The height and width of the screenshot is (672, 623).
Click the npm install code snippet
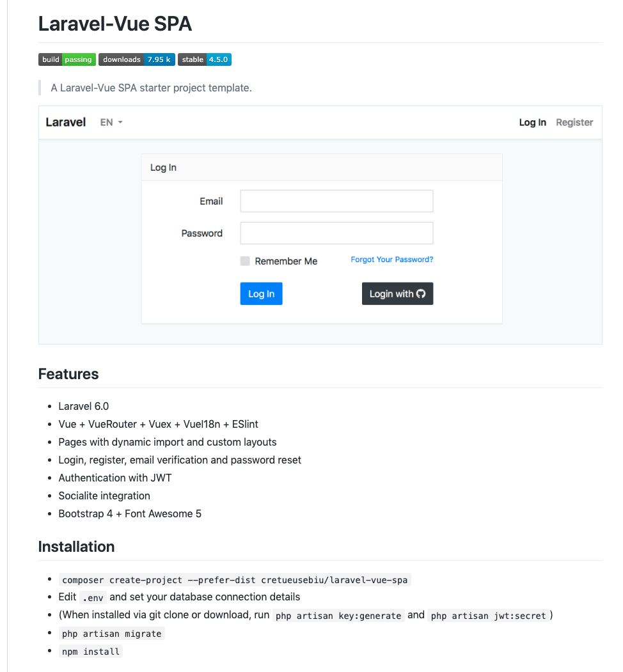[x=90, y=652]
